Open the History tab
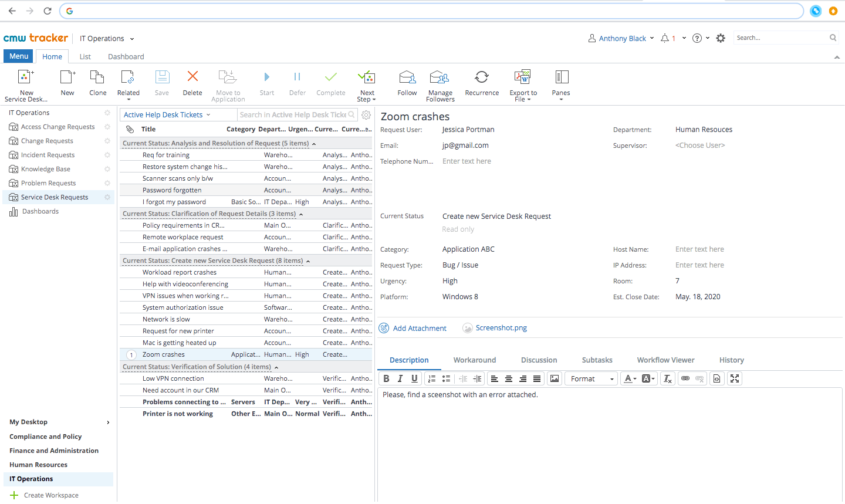Screen dimensions: 845x504 pos(731,360)
